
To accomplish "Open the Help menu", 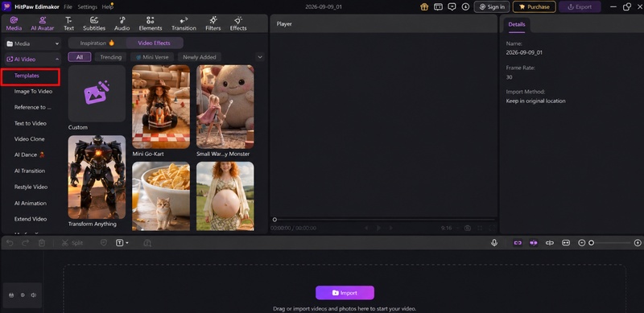I will pos(107,7).
